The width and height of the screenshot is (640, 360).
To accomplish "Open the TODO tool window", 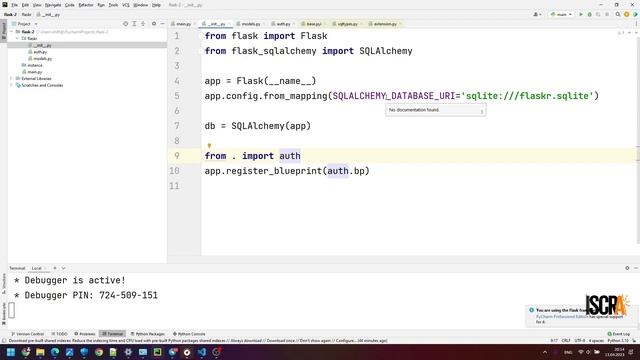I will 60,334.
